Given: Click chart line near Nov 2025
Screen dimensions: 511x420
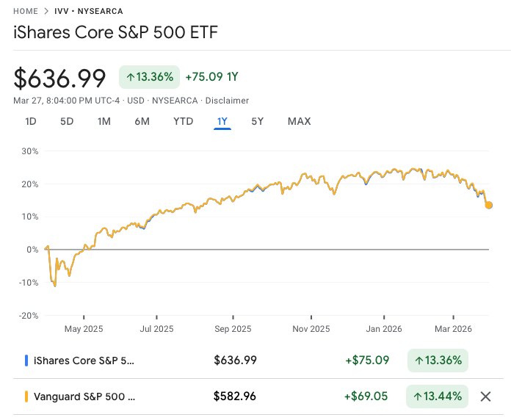Looking at the screenshot, I should 311,177.
